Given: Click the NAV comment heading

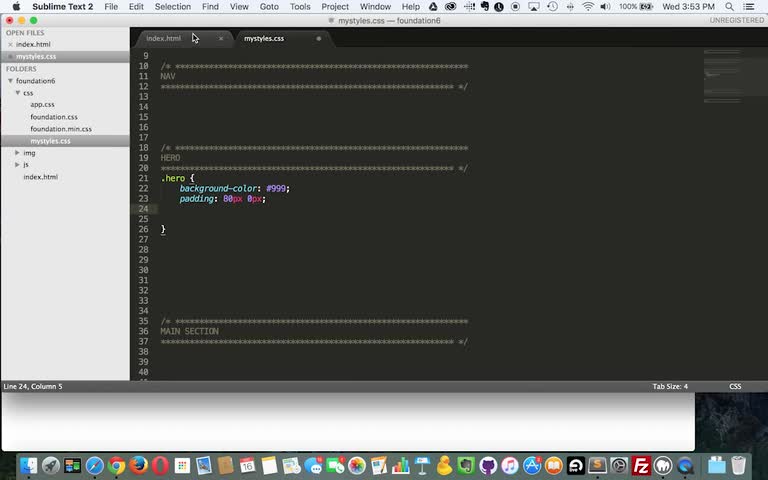Looking at the screenshot, I should click(168, 76).
